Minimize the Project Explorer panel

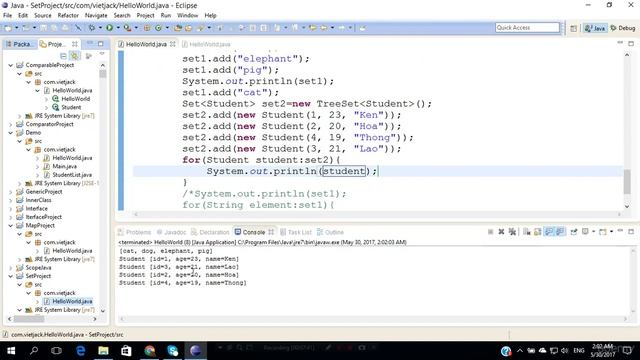pos(90,43)
